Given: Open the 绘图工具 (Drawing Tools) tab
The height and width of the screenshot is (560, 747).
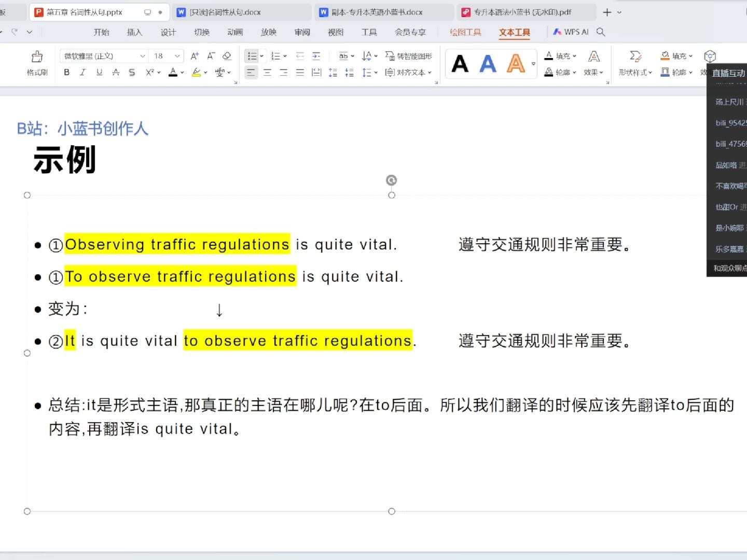Looking at the screenshot, I should coord(465,32).
